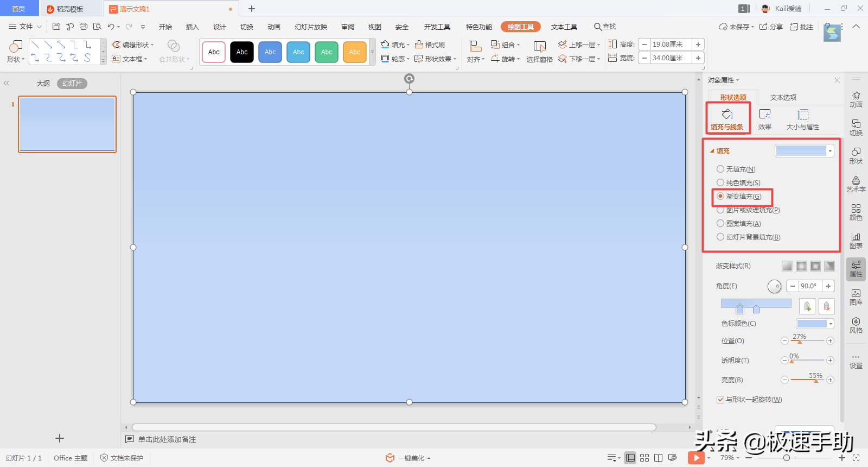
Task: Start slideshow with the orange play button
Action: [696, 458]
